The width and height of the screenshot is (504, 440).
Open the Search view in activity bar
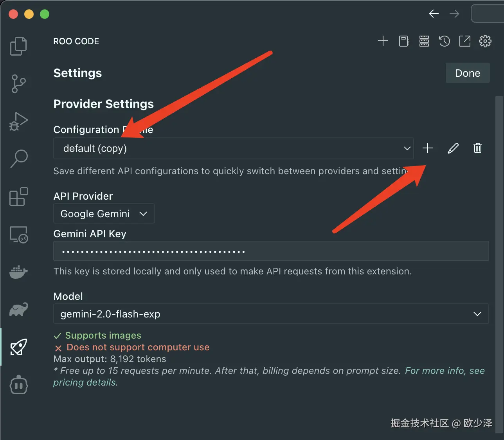click(18, 159)
